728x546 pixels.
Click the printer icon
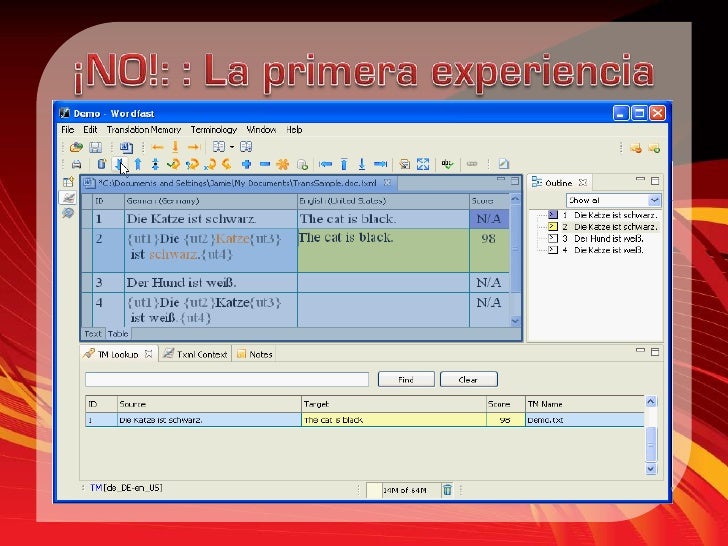point(77,164)
